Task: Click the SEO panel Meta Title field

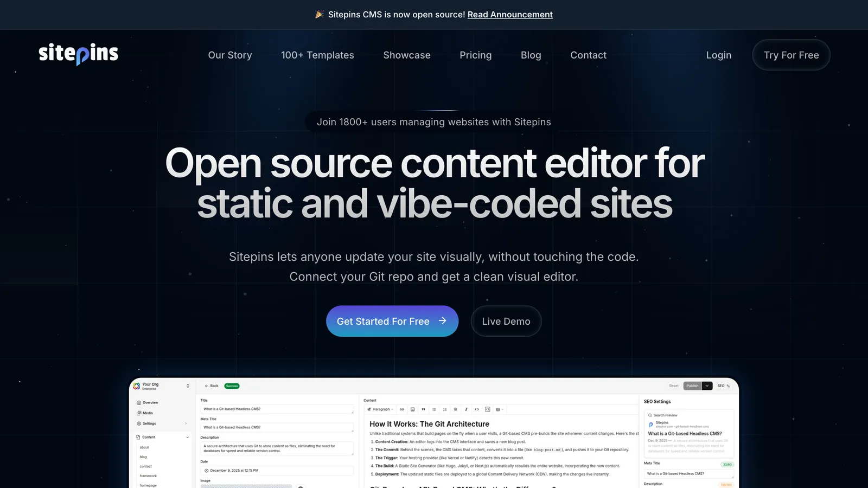Action: tap(689, 474)
